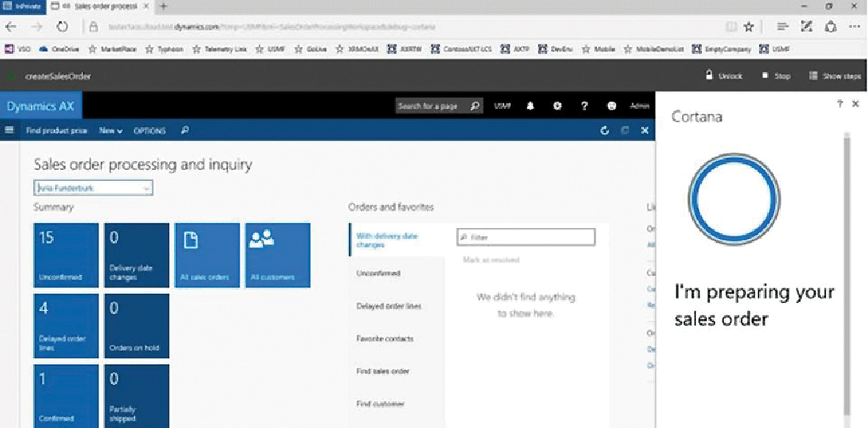Click action bar search icon
This screenshot has height=428, width=868.
(x=185, y=131)
